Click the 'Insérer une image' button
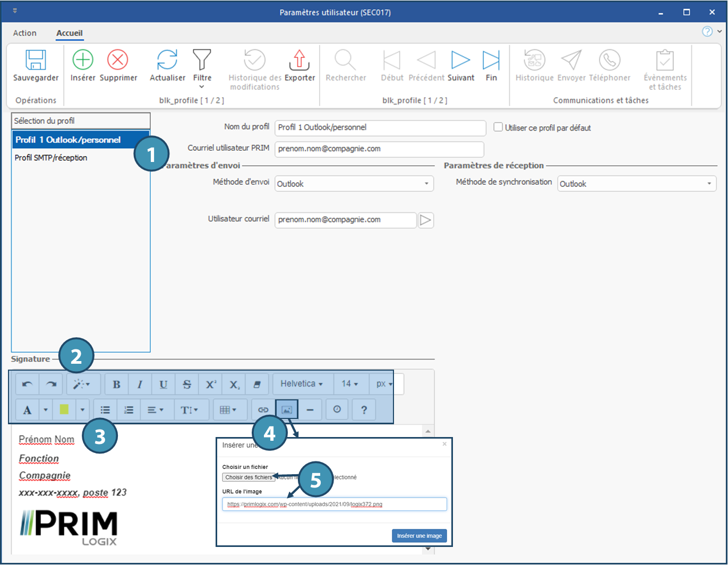 tap(419, 536)
